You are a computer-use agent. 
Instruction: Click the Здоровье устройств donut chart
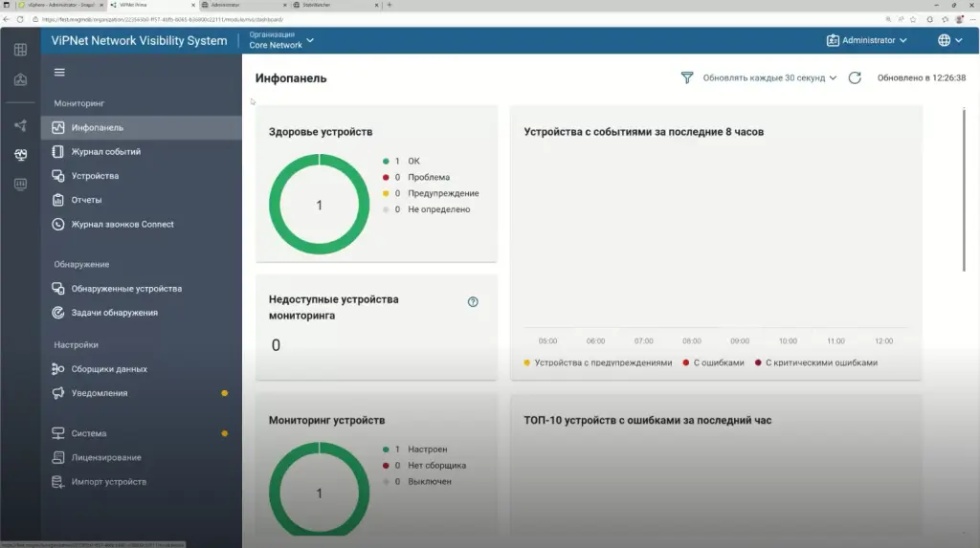coord(320,205)
